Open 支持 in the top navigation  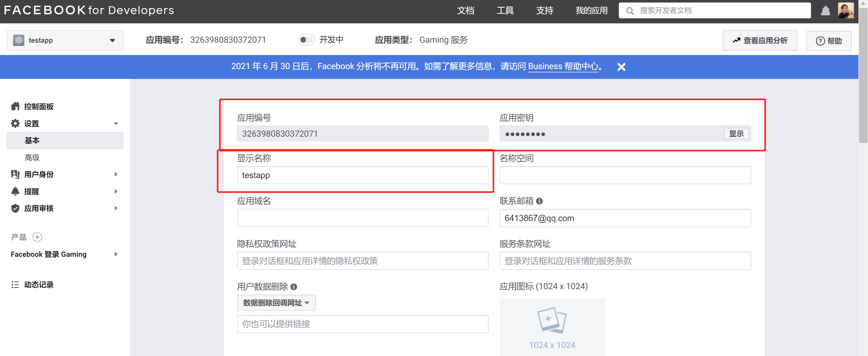[x=545, y=11]
